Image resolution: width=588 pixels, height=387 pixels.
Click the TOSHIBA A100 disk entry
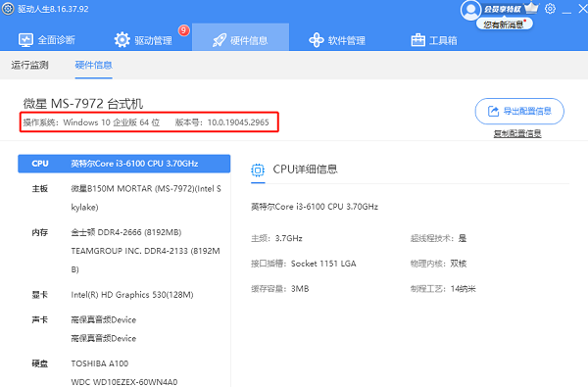click(x=99, y=363)
